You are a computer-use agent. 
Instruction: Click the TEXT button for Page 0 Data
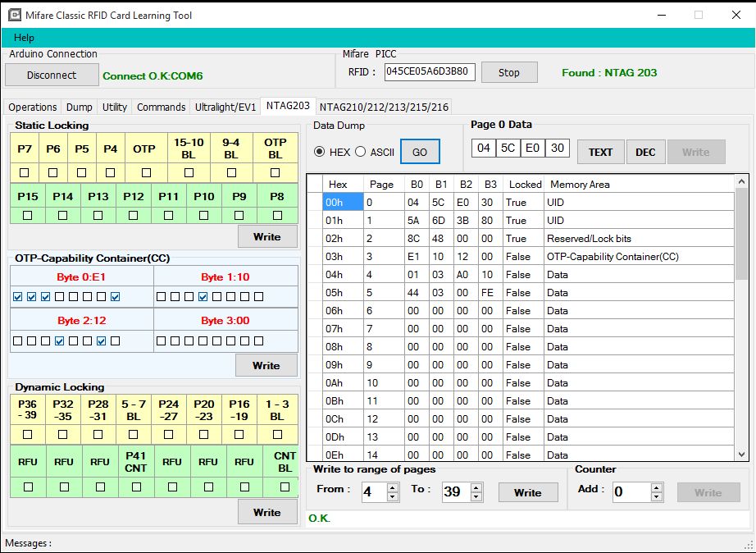(600, 152)
